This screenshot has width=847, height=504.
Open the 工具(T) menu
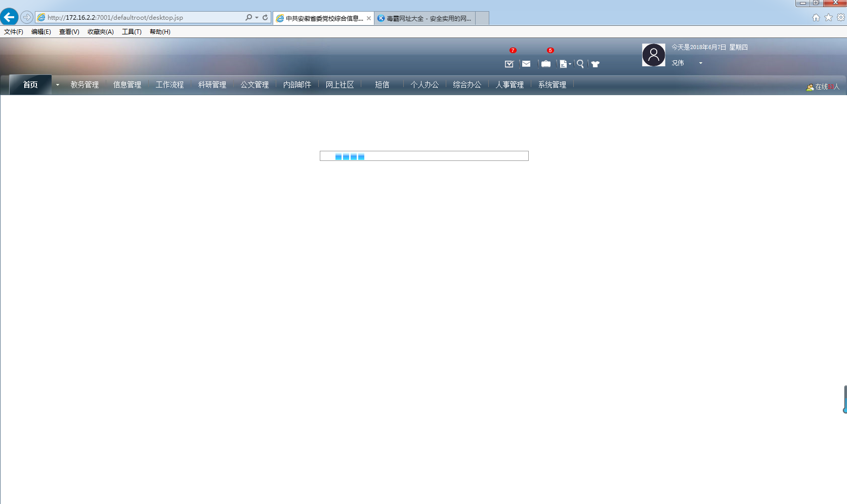click(132, 32)
